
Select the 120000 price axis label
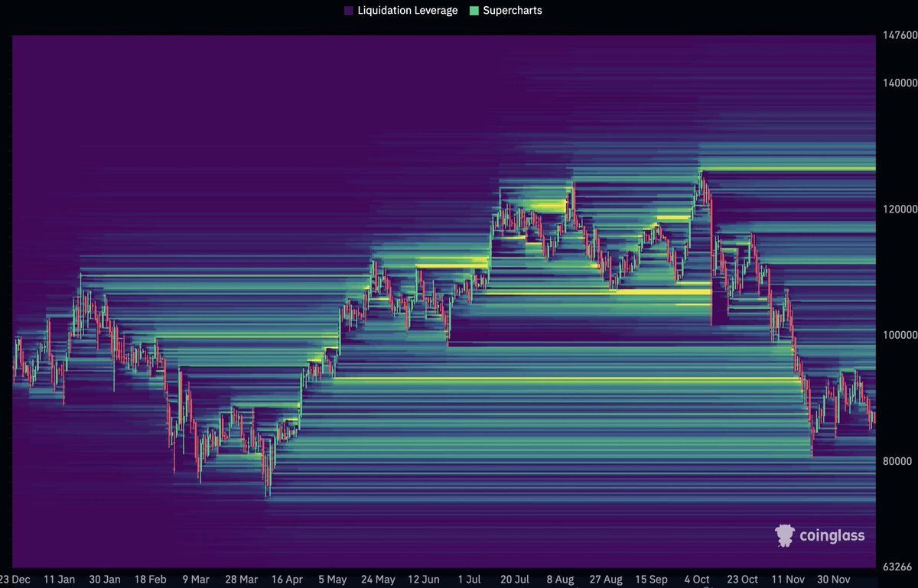click(x=898, y=209)
